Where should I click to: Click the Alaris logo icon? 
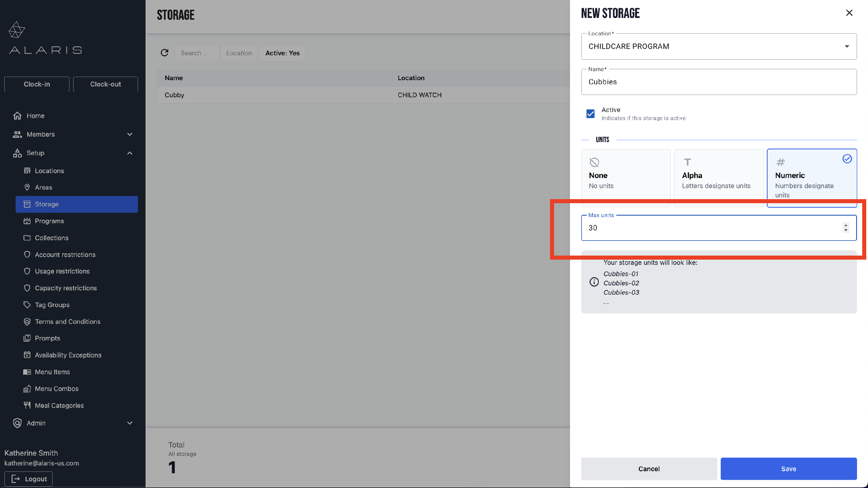click(x=17, y=30)
